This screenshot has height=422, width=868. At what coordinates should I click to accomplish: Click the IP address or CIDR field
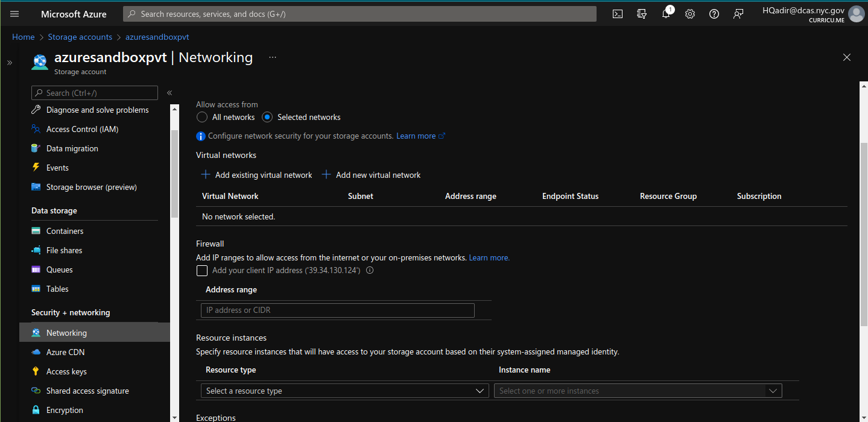coord(338,310)
